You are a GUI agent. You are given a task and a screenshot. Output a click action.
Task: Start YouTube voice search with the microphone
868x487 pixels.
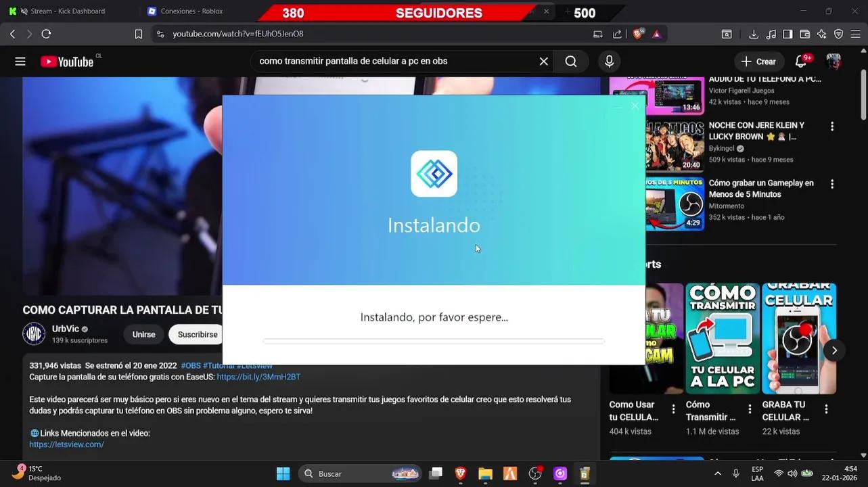608,61
